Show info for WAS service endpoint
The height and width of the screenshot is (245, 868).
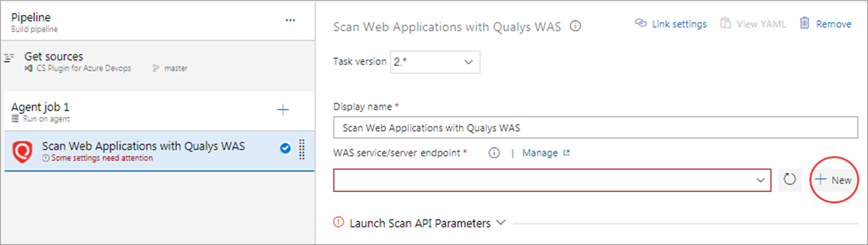pyautogui.click(x=494, y=153)
